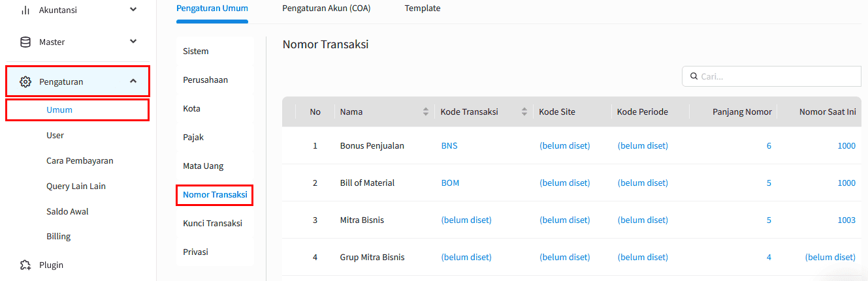
Task: Click the Akuntansi bar chart icon
Action: click(25, 10)
